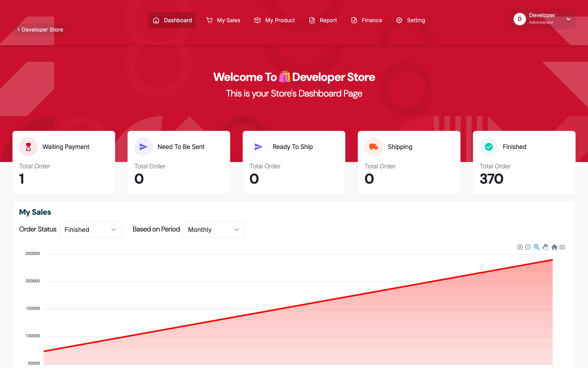
Task: Zoom in the sales chart
Action: [520, 247]
